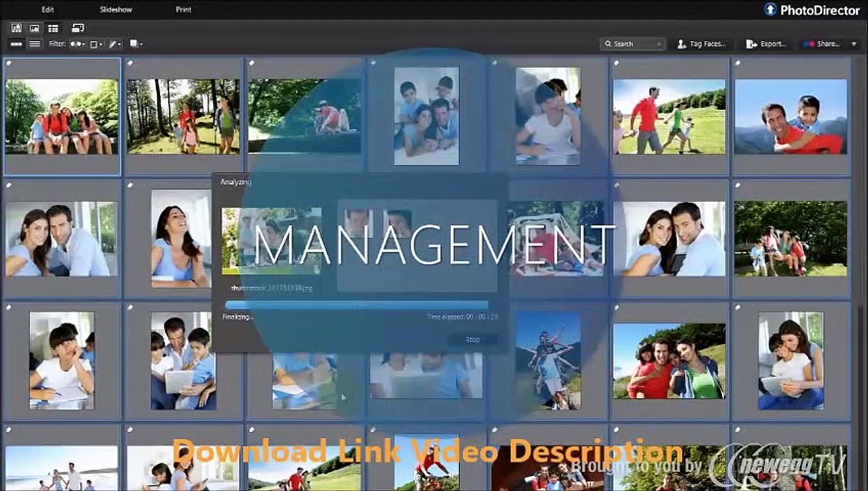The height and width of the screenshot is (491, 868).
Task: Click Stop in the Analyzing dialog
Action: (472, 339)
